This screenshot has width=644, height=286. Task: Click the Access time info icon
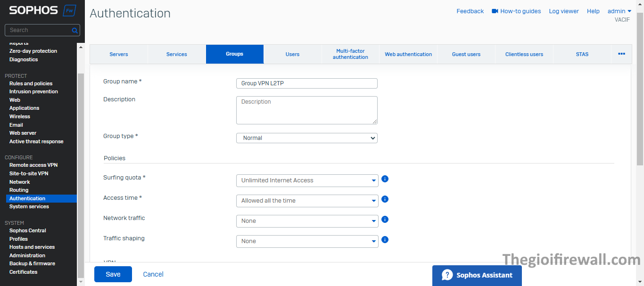(x=385, y=199)
